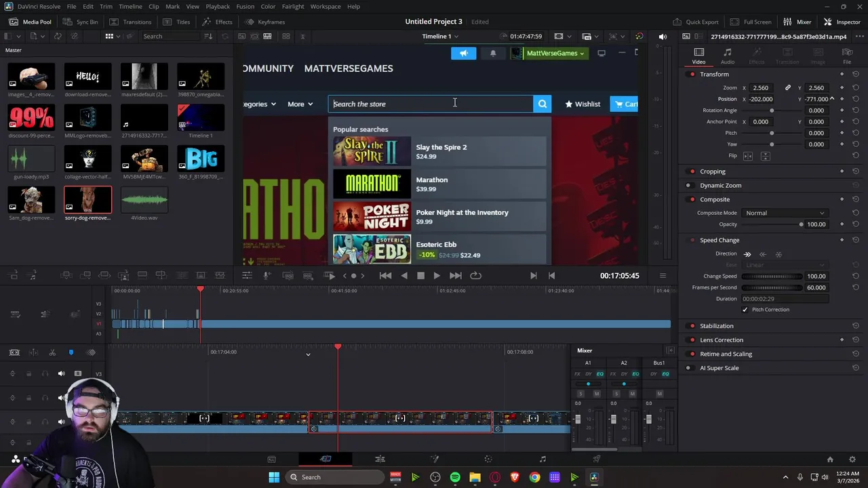Open the Workspace menu
The image size is (868, 488).
[325, 6]
